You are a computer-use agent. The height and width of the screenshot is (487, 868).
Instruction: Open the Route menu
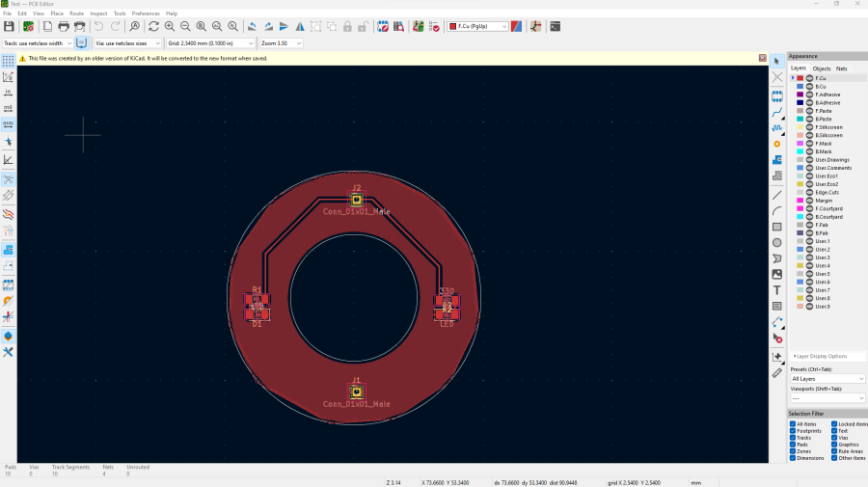coord(76,14)
